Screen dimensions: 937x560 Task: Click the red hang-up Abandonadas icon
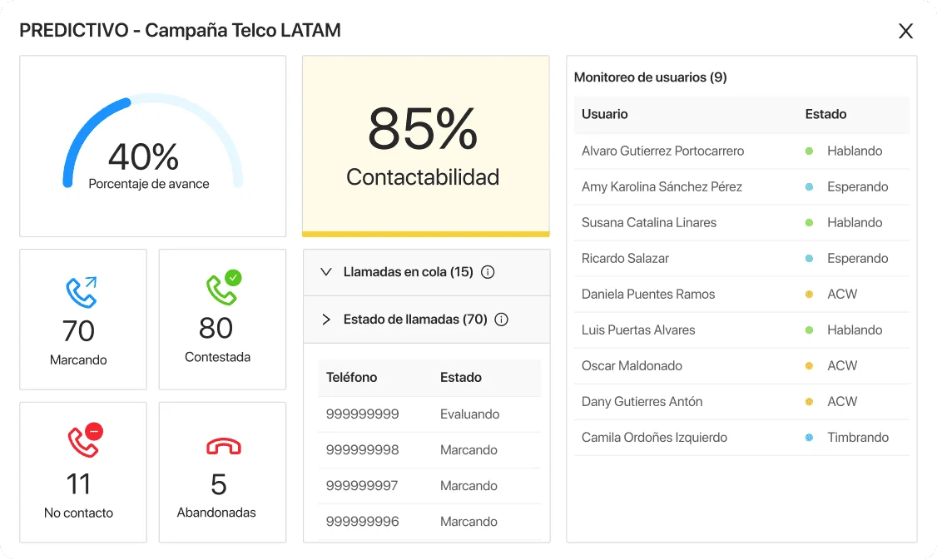[x=224, y=446]
